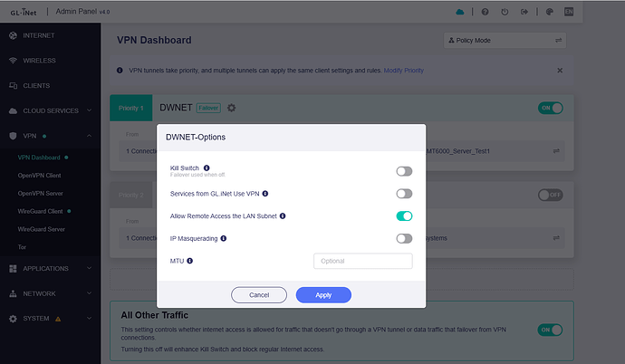Open the Policy Mode selector
The image size is (625, 364).
pyautogui.click(x=505, y=41)
